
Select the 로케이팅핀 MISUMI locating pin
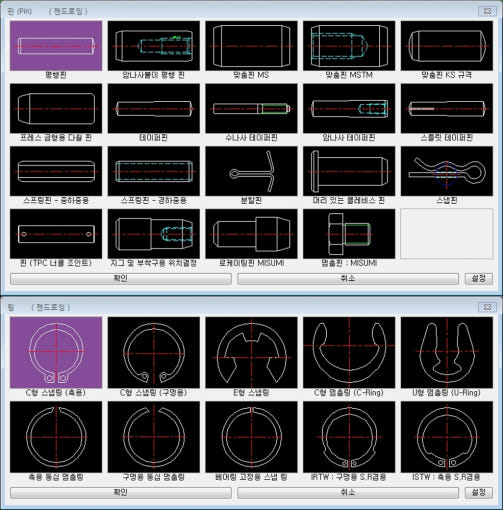pos(251,234)
